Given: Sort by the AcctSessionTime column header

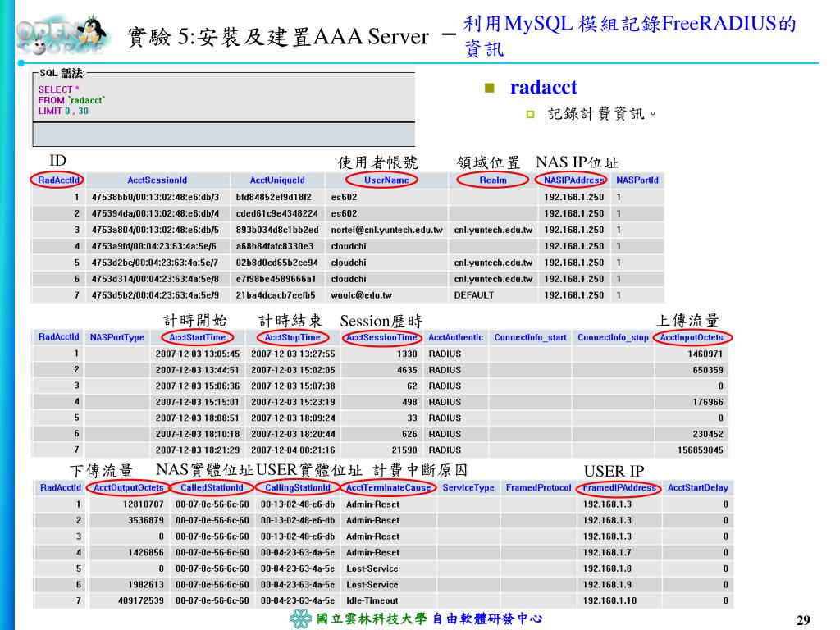Looking at the screenshot, I should coord(381,337).
